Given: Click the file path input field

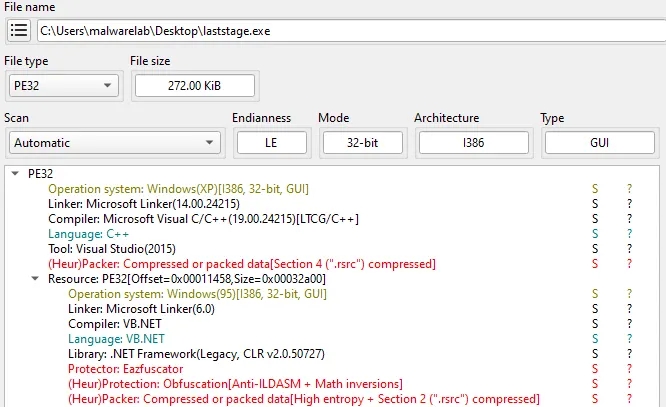Looking at the screenshot, I should coord(350,30).
